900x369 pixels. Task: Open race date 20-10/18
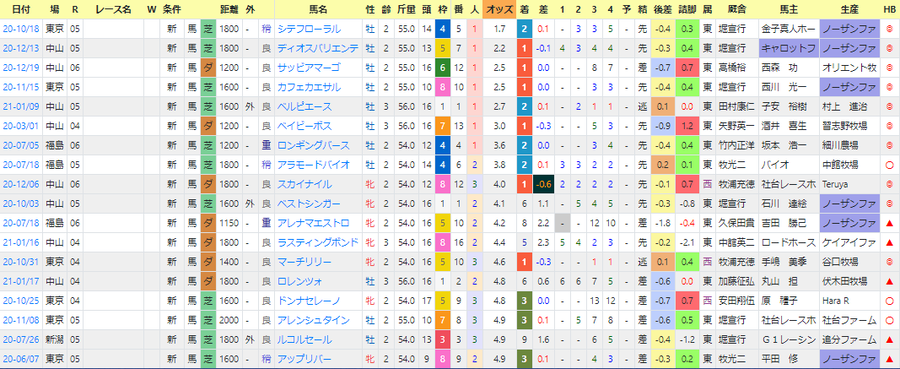[x=21, y=29]
